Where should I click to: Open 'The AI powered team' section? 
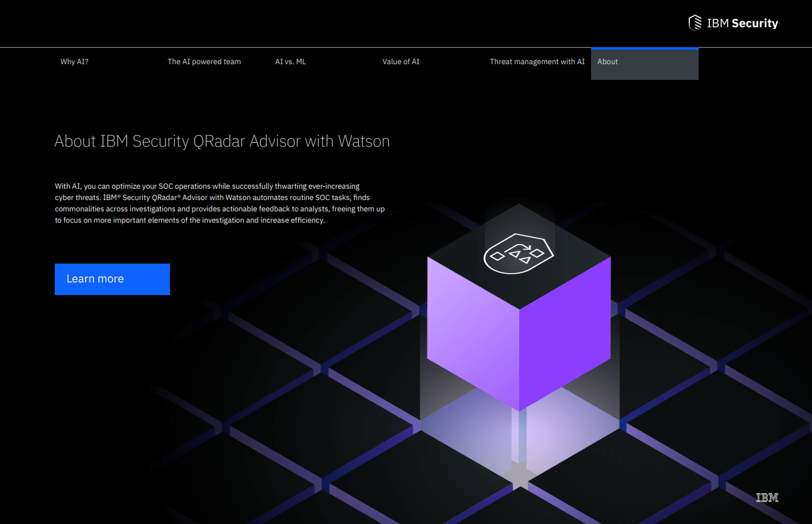(204, 62)
